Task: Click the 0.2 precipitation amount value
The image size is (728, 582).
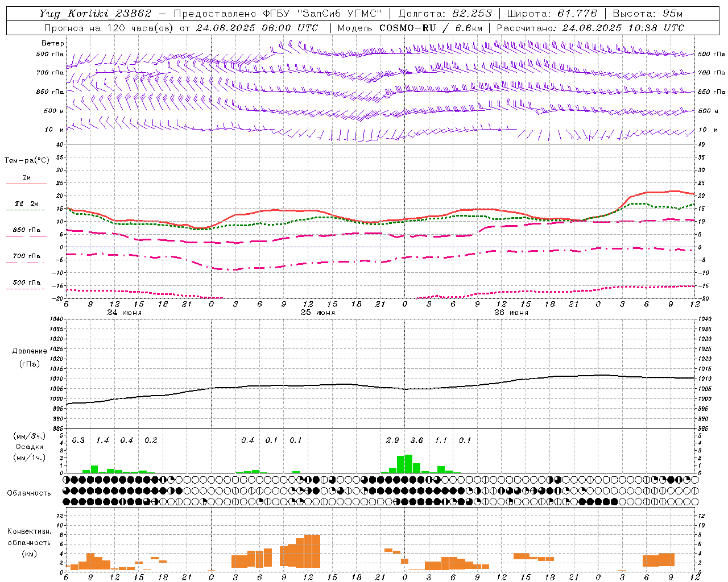Action: (x=151, y=440)
